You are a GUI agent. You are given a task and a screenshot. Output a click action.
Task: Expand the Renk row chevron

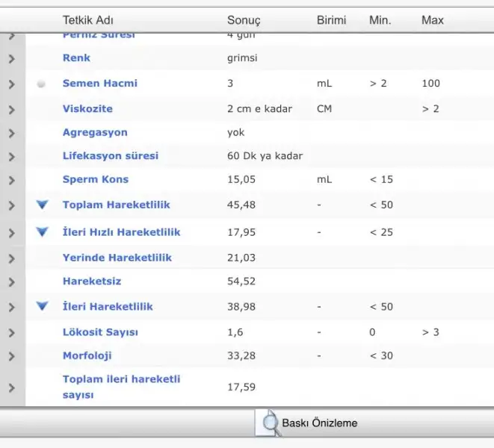[11, 58]
